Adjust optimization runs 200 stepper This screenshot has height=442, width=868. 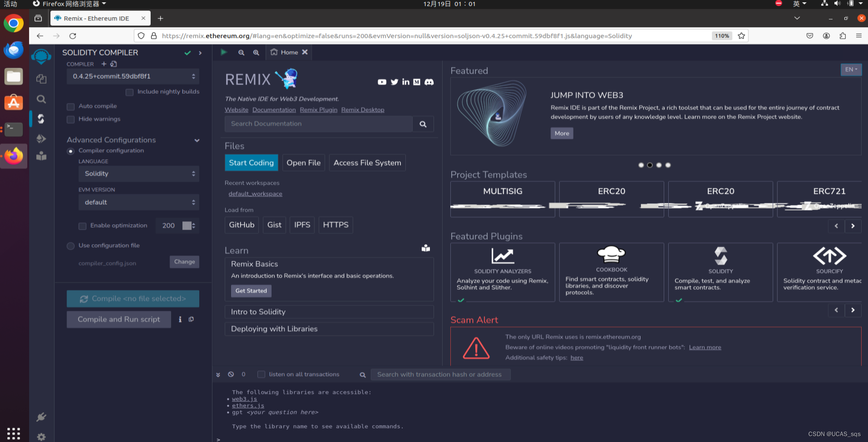193,226
